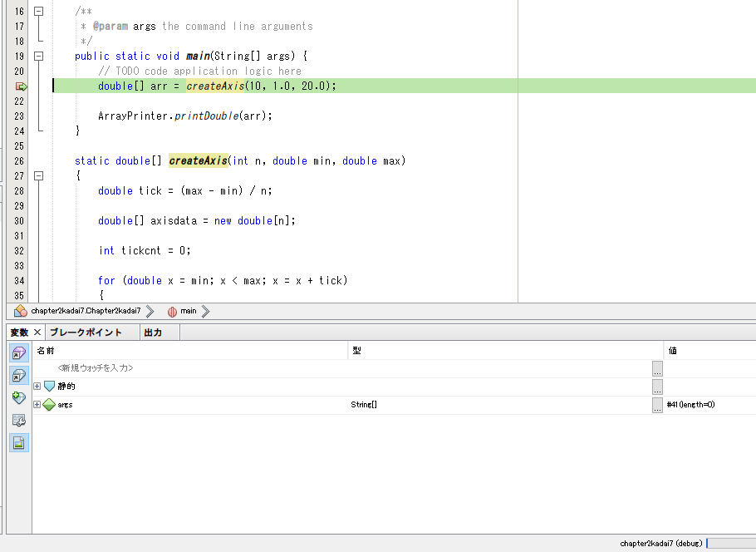
Task: Click the debug progress bar in the status bar
Action: click(x=731, y=544)
